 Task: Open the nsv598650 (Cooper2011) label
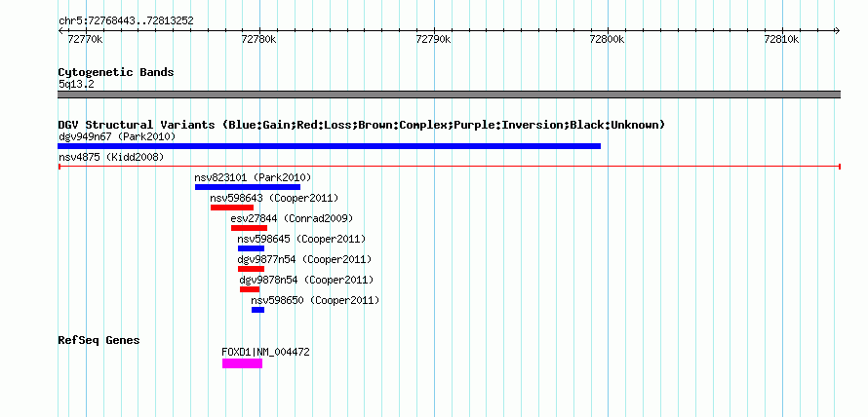[x=316, y=300]
